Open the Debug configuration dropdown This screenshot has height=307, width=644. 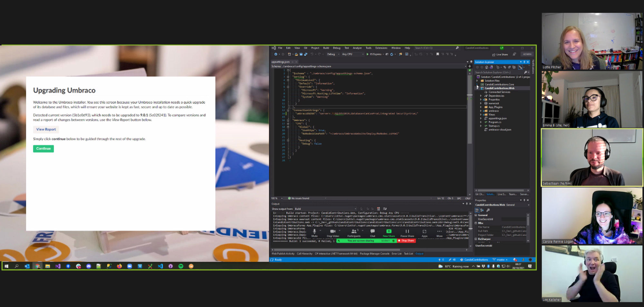coord(333,54)
